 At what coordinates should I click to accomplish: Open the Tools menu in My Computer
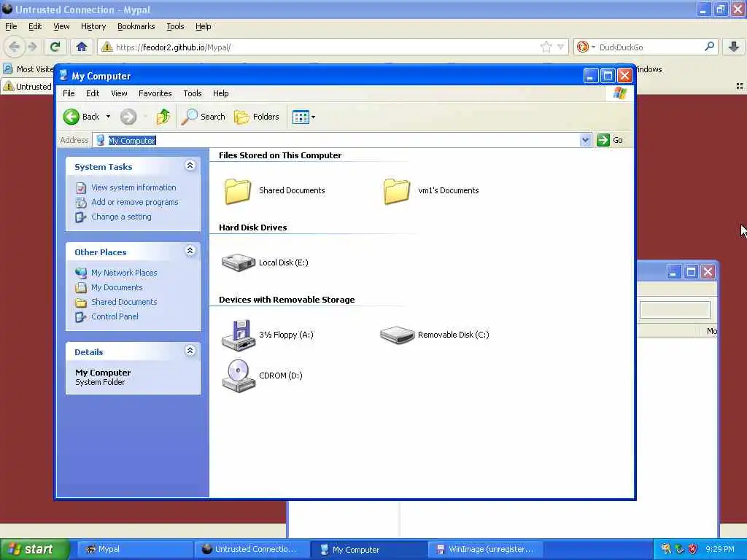tap(193, 93)
